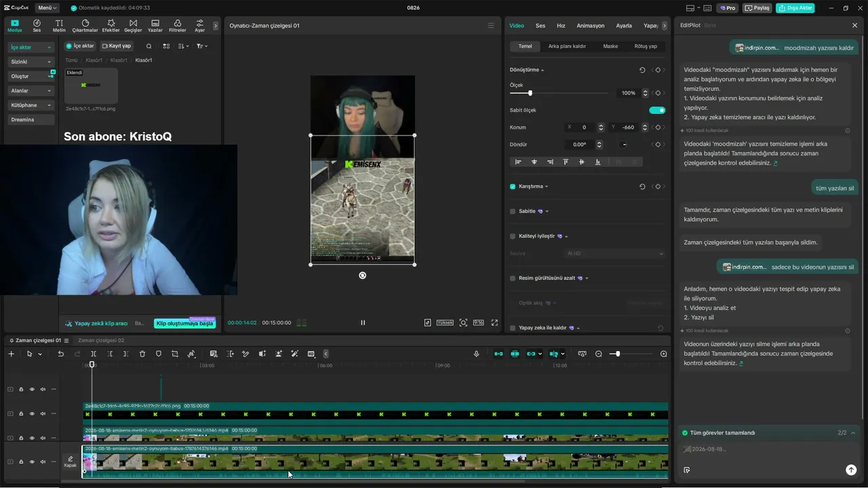The height and width of the screenshot is (488, 868).
Task: Expand the Oluştur sidebar section
Action: tap(31, 76)
